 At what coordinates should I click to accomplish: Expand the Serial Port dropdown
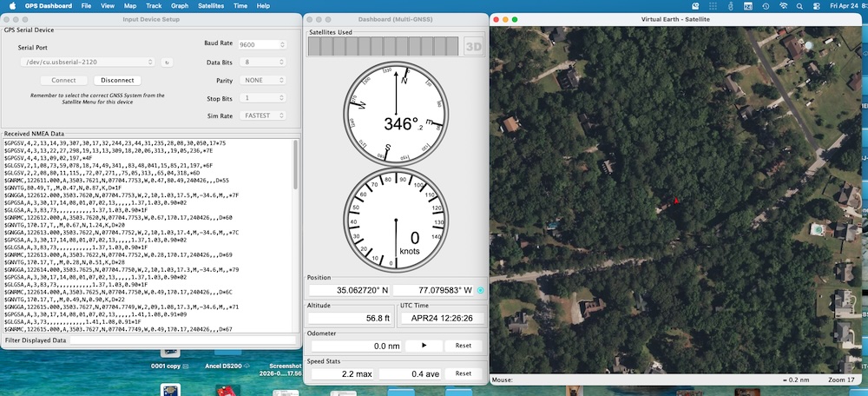(87, 62)
